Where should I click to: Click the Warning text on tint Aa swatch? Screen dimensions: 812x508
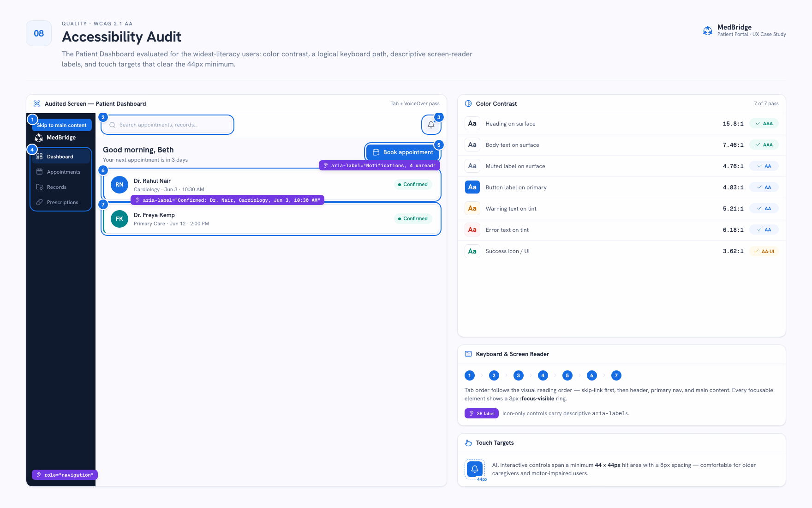pyautogui.click(x=472, y=208)
